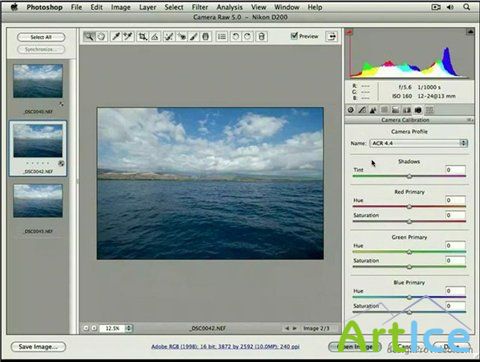Select the _DSC0040.NEF thumbnail

38,81
